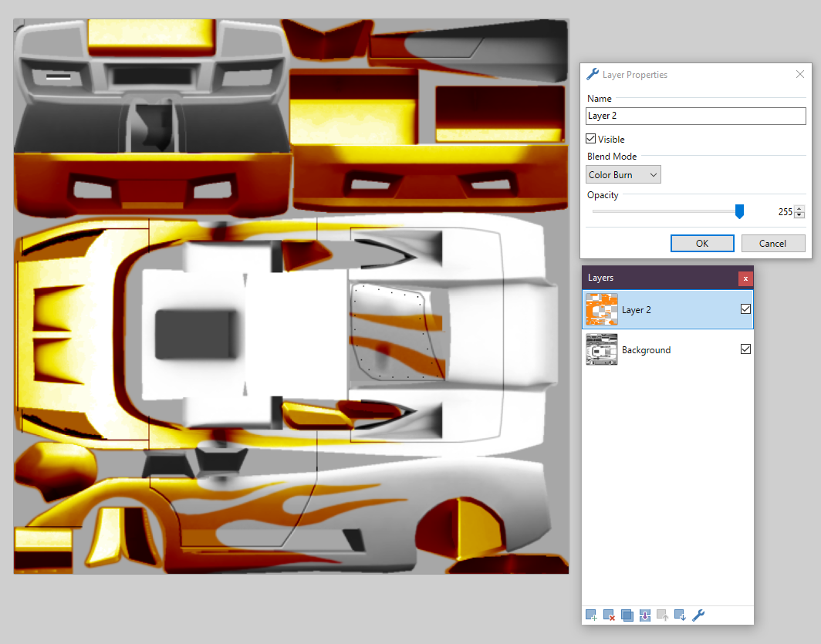Toggle the Background layer visibility checkbox
Image resolution: width=821 pixels, height=644 pixels.
[745, 349]
